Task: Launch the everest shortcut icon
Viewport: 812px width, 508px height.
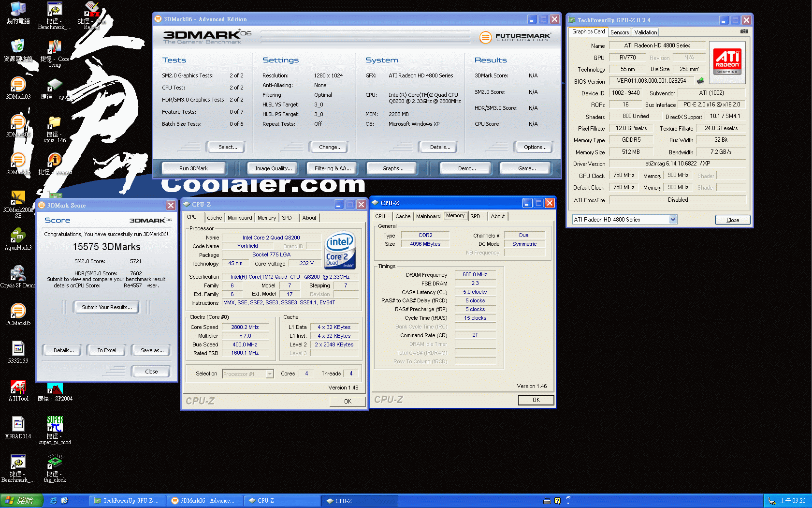Action: [x=55, y=163]
